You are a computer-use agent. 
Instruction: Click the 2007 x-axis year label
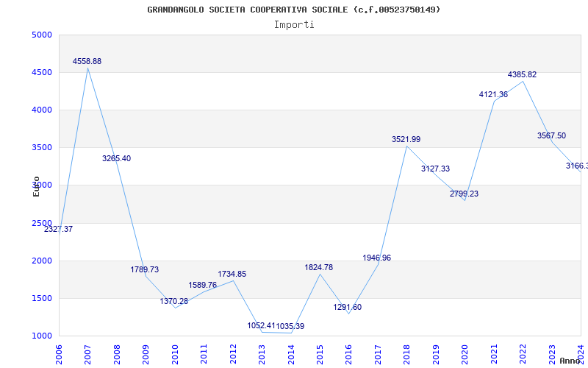pyautogui.click(x=87, y=354)
